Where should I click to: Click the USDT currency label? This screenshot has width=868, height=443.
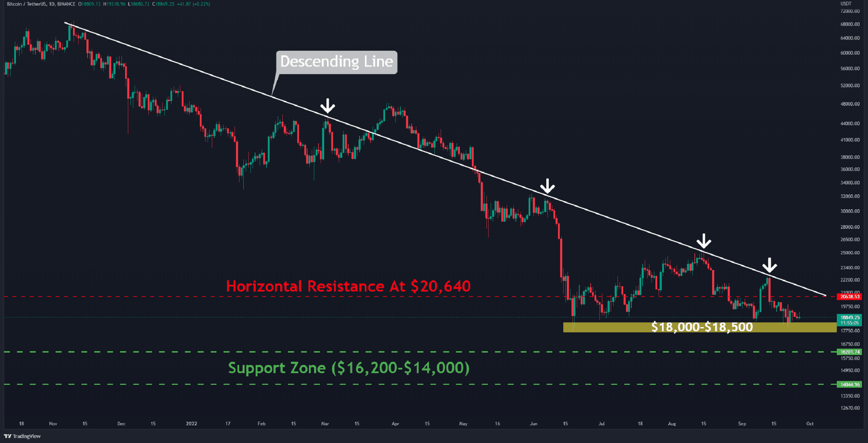[846, 4]
